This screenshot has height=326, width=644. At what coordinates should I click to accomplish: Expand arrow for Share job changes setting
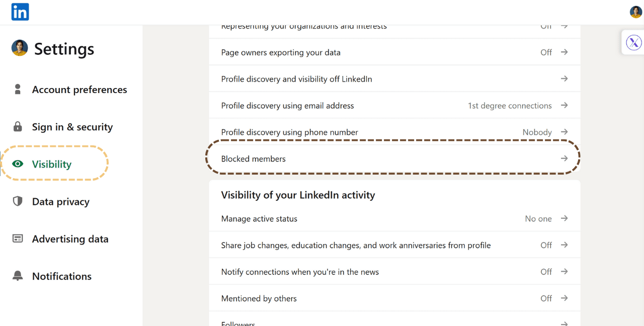tap(564, 245)
